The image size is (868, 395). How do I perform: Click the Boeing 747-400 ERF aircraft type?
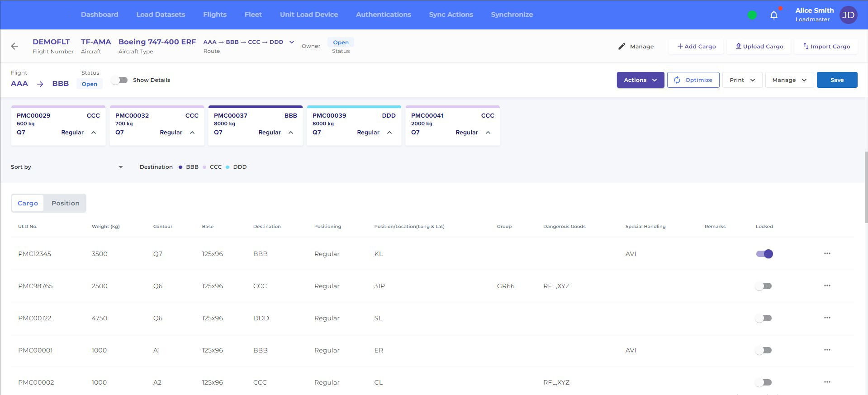point(157,42)
